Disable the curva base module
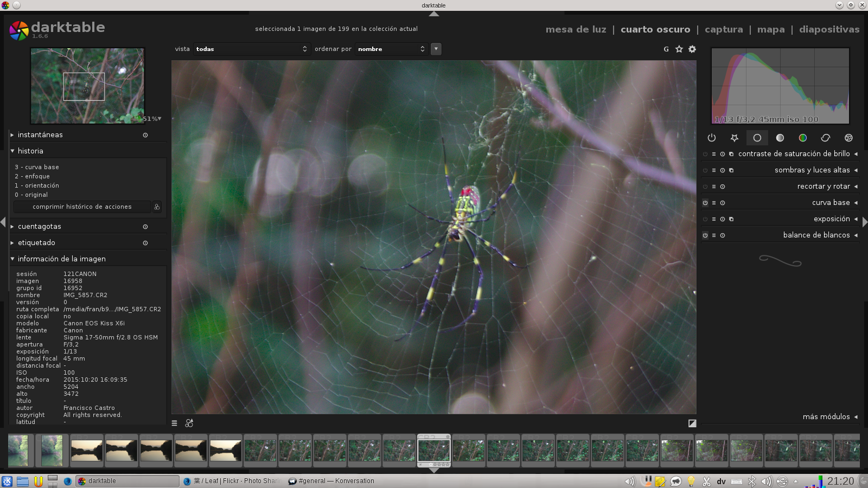This screenshot has width=868, height=488. 705,203
